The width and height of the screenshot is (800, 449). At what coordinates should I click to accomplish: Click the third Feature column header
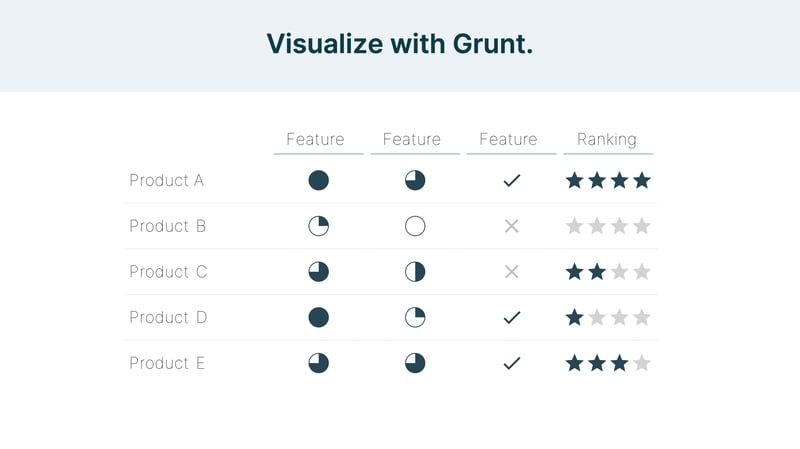[508, 139]
